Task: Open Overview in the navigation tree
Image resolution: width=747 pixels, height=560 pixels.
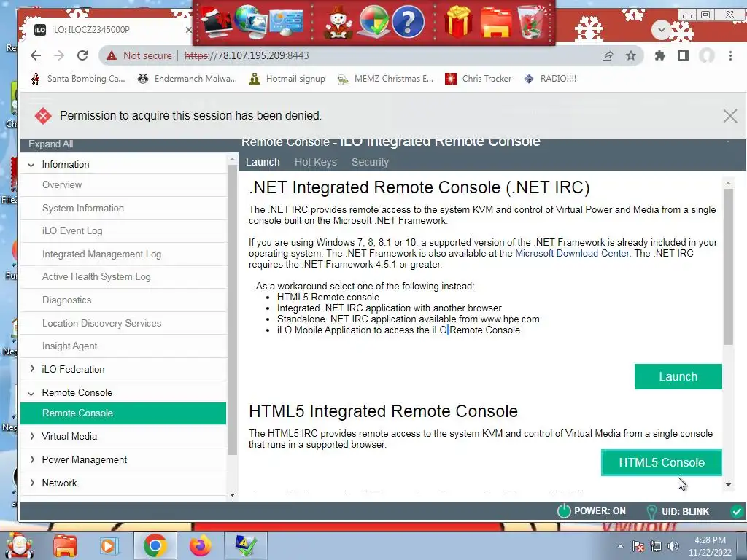Action: pyautogui.click(x=123, y=184)
